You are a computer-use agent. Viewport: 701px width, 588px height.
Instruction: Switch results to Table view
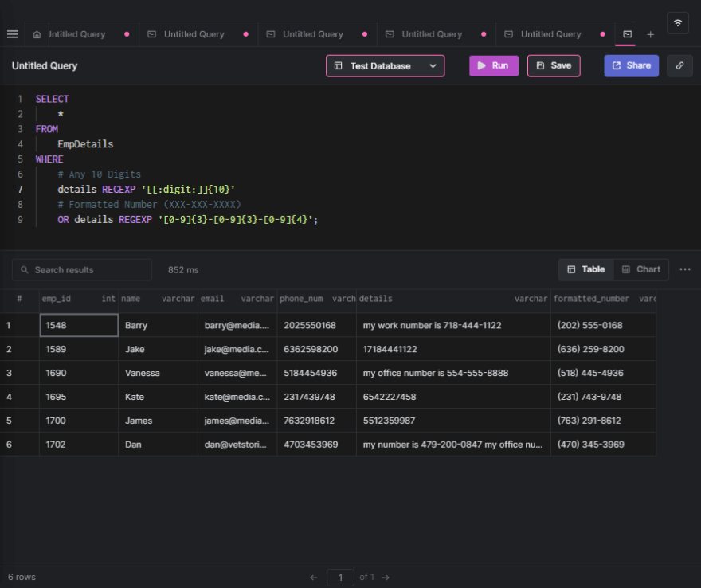click(x=586, y=269)
